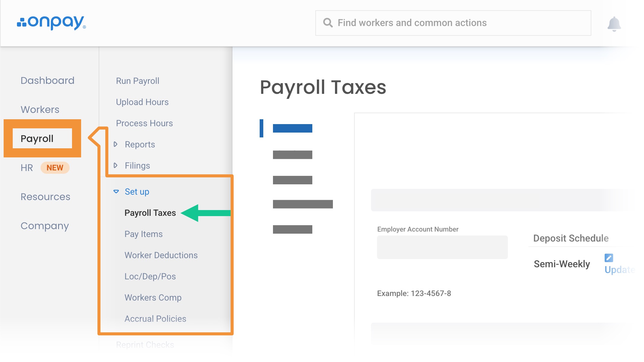Select Payroll in the main navigation
Image resolution: width=644 pixels, height=362 pixels.
point(37,139)
